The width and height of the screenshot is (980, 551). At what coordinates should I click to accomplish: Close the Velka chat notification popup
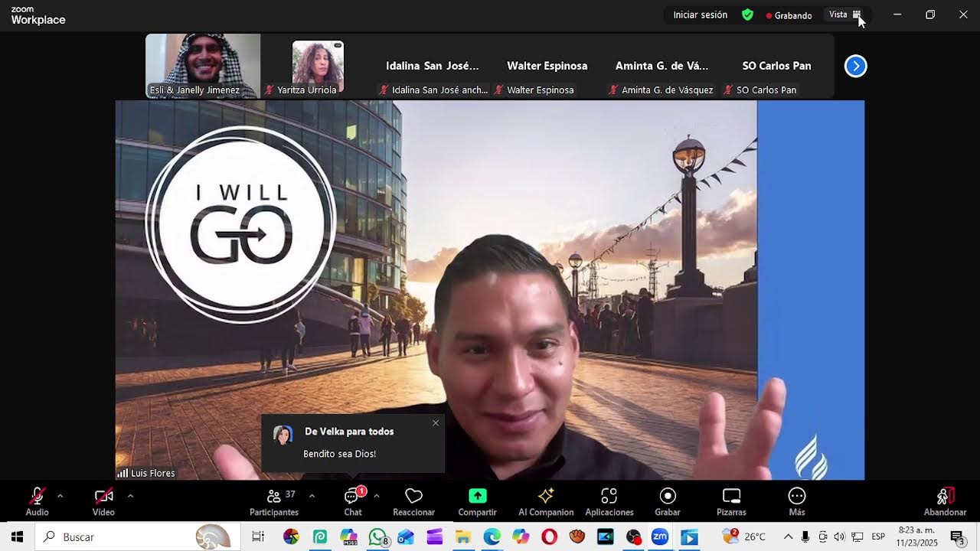[x=436, y=422]
